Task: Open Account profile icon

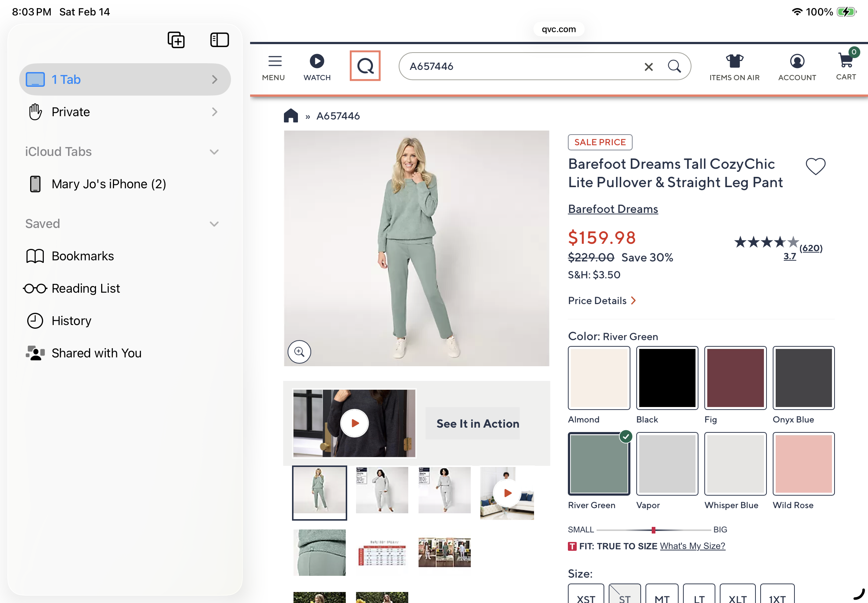Action: tap(797, 61)
